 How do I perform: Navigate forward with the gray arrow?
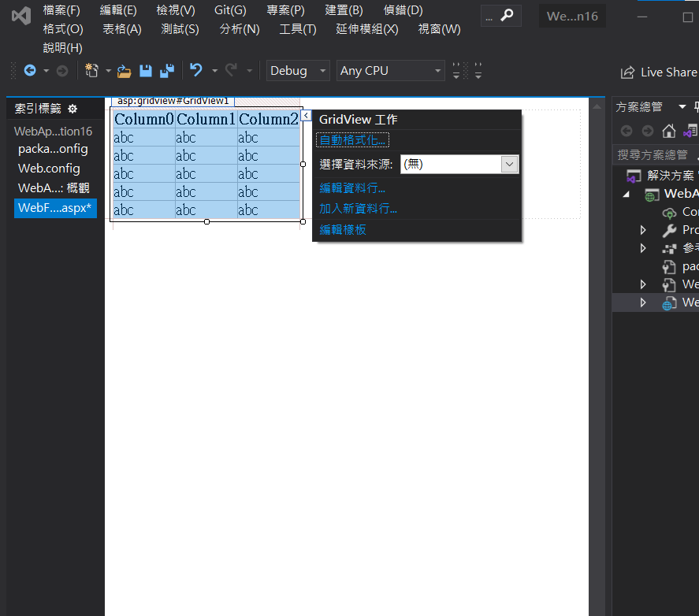(62, 71)
